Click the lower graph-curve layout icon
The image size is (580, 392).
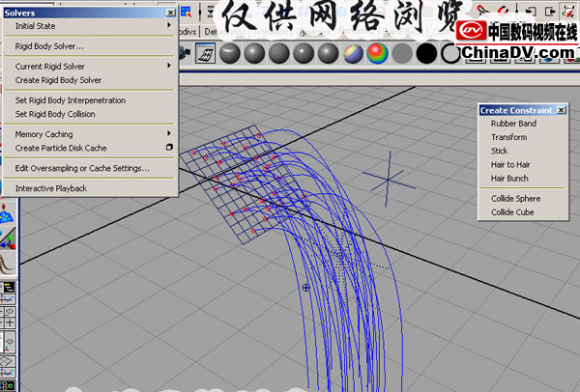(x=8, y=372)
